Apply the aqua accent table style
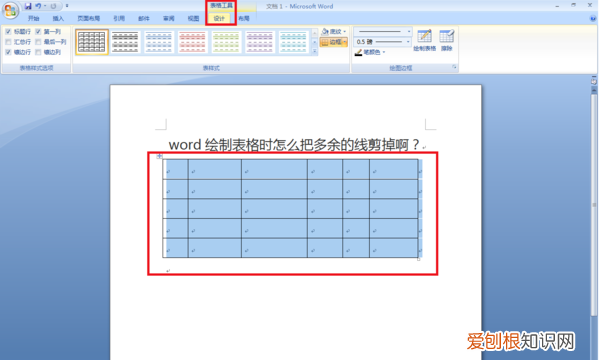 293,42
